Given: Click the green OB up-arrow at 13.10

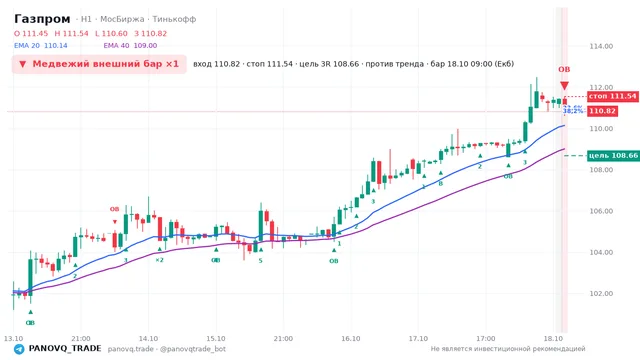Looking at the screenshot, I should point(31,312).
